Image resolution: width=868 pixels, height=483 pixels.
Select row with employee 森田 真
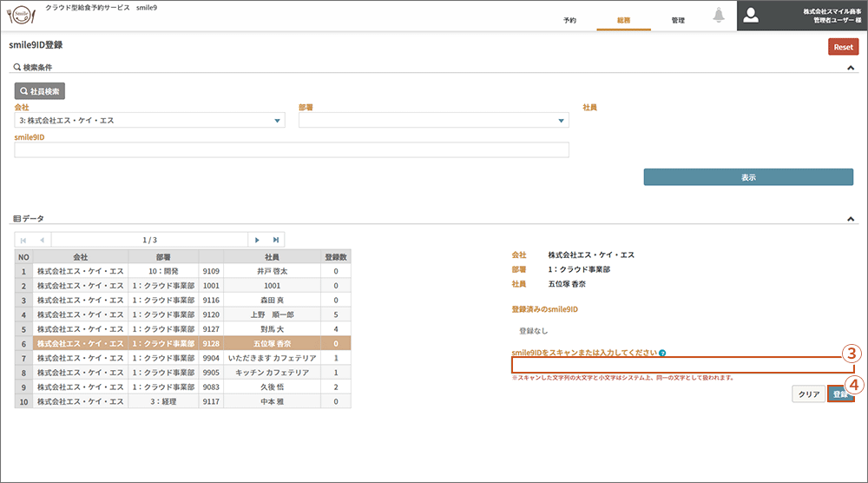(182, 301)
